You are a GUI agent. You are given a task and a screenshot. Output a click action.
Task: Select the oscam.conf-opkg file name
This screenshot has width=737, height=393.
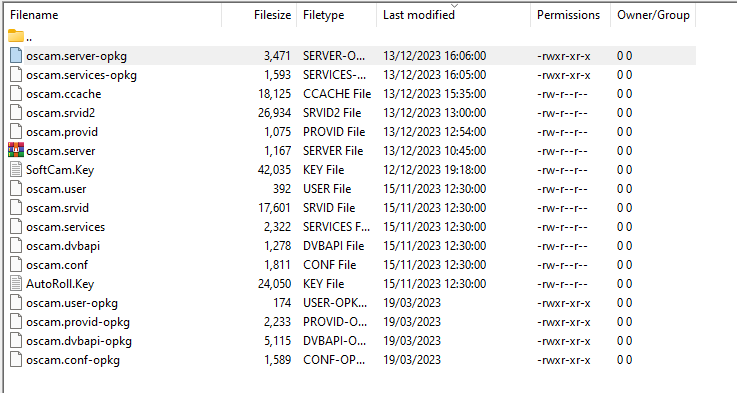(x=73, y=361)
